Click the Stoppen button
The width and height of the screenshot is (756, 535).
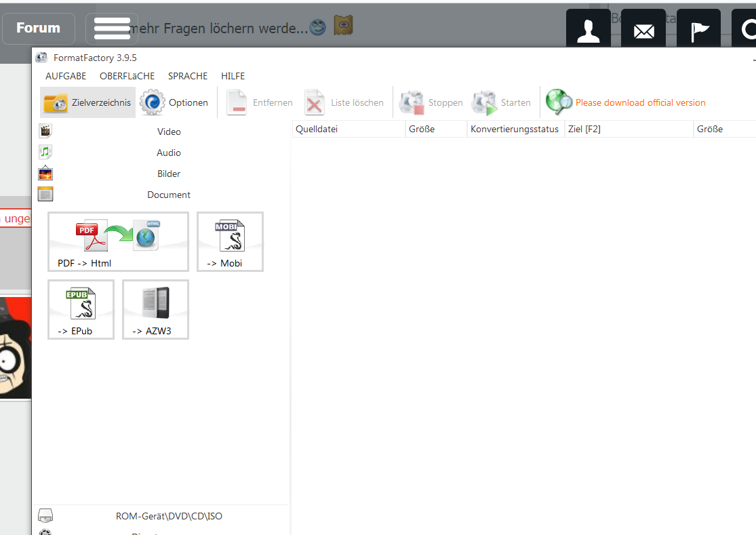pyautogui.click(x=431, y=102)
